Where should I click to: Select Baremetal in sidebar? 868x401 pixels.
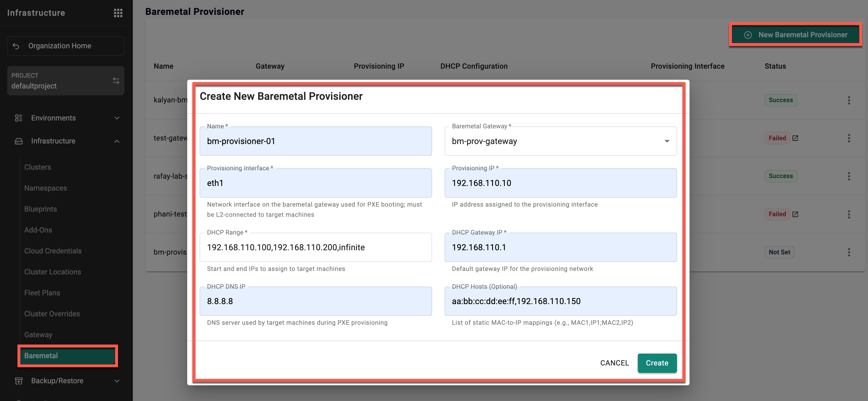[x=68, y=356]
